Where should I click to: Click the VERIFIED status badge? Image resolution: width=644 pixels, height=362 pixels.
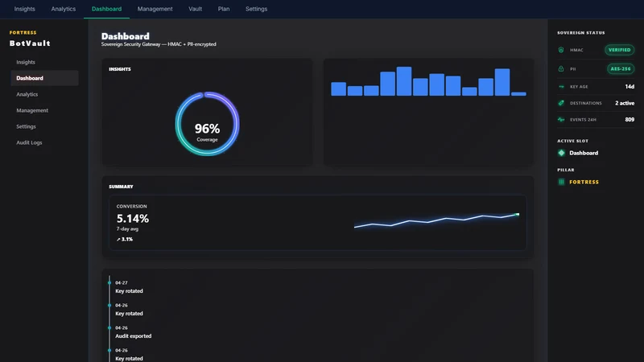pyautogui.click(x=619, y=50)
